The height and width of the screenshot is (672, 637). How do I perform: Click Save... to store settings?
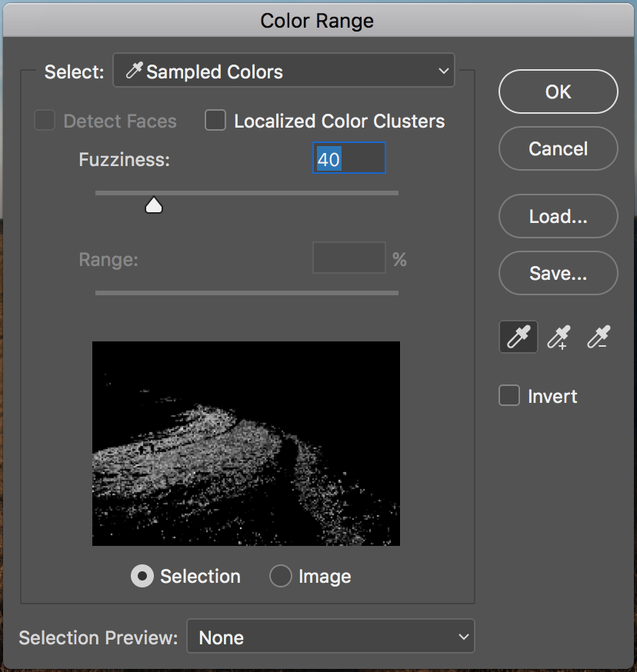tap(558, 273)
